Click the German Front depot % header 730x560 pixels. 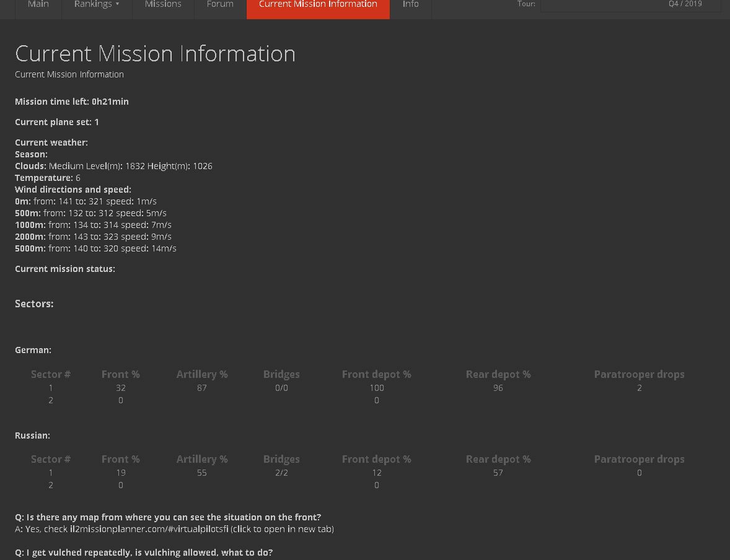[377, 374]
